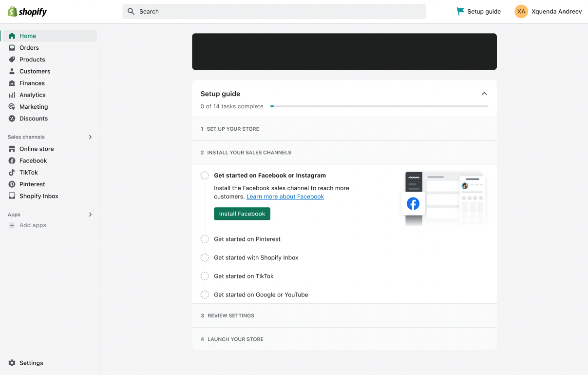Collapse the Setup guide card chevron
Screen dimensions: 588x375
click(484, 94)
